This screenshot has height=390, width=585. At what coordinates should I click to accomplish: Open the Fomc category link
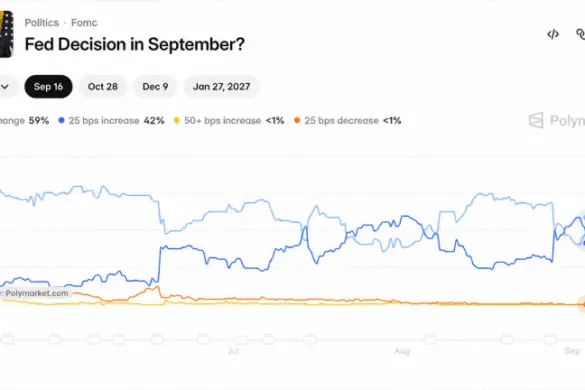[x=84, y=23]
